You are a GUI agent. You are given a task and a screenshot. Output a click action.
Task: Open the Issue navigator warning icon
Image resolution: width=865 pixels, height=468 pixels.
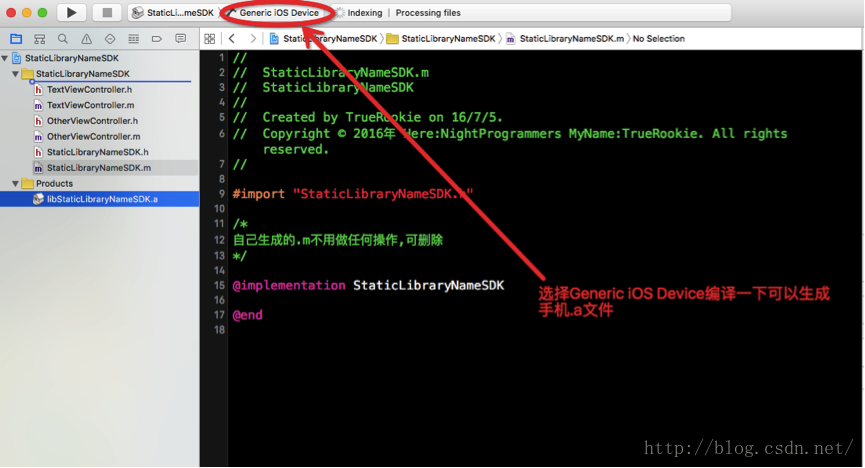(87, 39)
